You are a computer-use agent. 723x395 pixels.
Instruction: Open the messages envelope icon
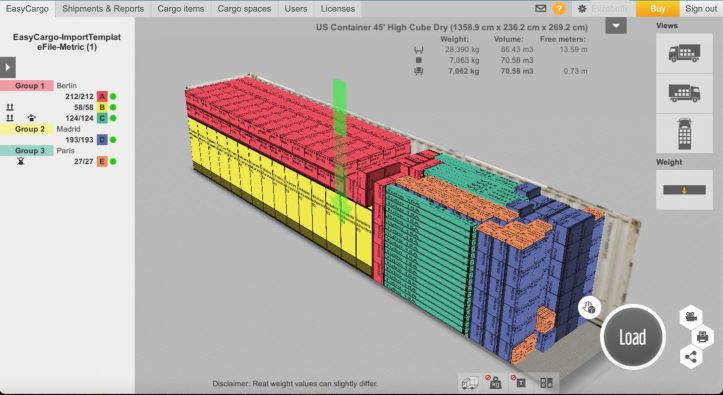click(x=541, y=8)
